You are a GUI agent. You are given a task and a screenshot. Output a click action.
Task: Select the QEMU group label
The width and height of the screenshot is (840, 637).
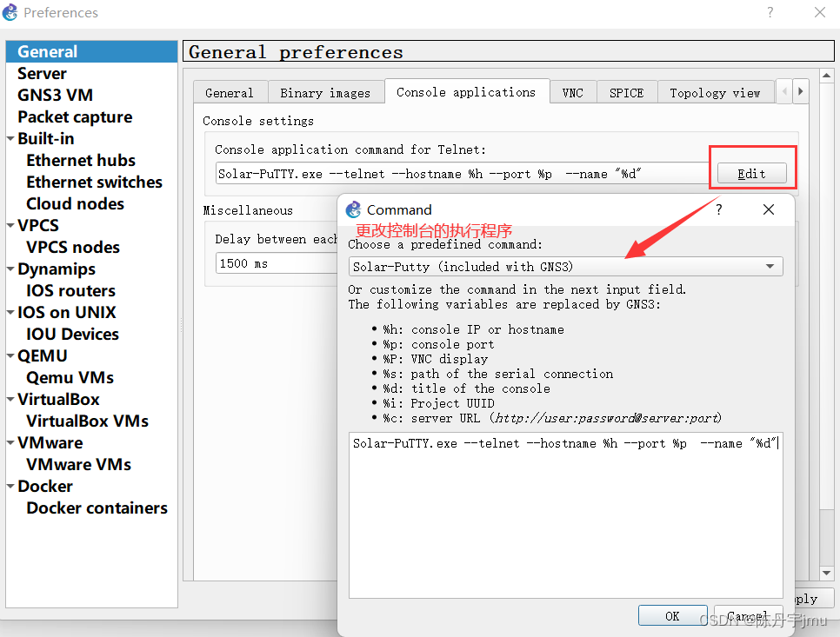pyautogui.click(x=43, y=355)
